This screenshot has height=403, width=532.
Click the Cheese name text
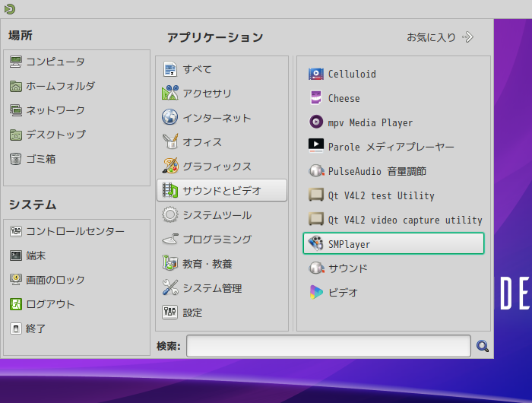click(344, 98)
